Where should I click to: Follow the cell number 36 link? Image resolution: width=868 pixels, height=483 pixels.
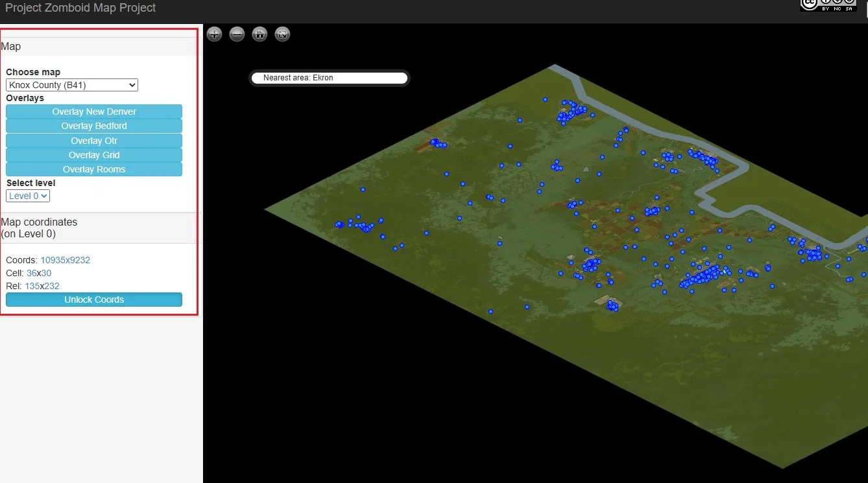pos(32,273)
